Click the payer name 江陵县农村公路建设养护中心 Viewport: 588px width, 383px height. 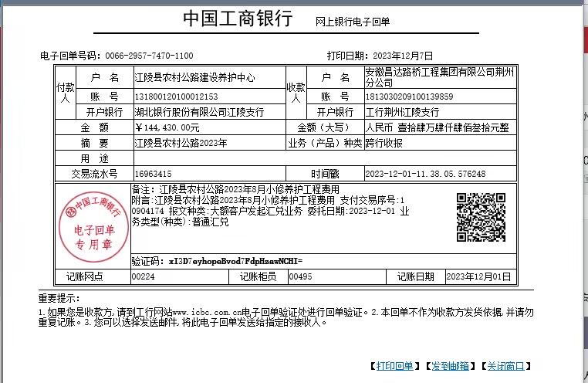click(x=194, y=79)
